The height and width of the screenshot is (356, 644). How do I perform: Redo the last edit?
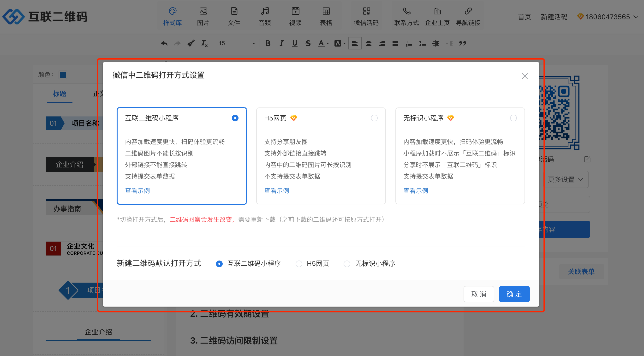(177, 43)
